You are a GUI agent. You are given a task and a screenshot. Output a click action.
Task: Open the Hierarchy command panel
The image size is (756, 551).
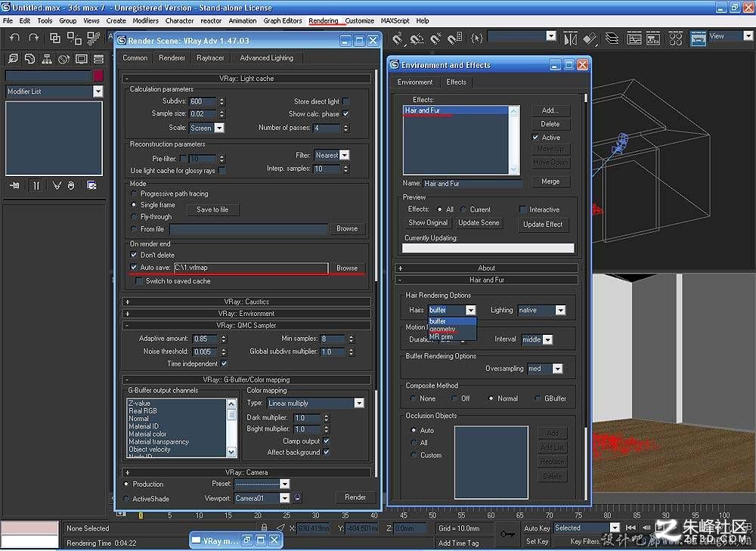pos(47,59)
